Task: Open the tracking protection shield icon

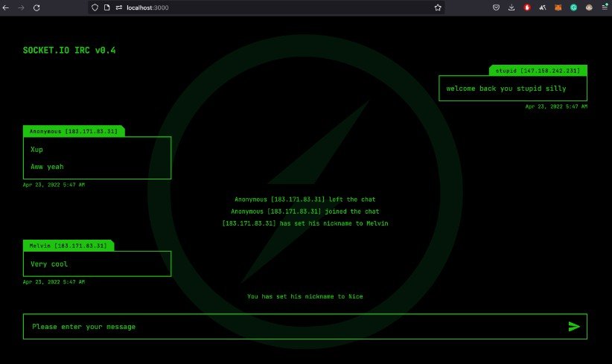Action: (95, 7)
